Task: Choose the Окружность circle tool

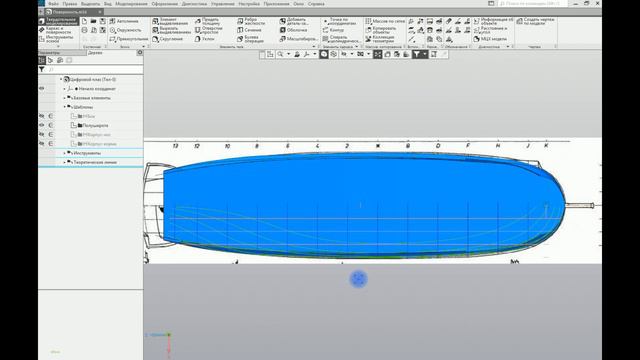Action: pos(125,30)
